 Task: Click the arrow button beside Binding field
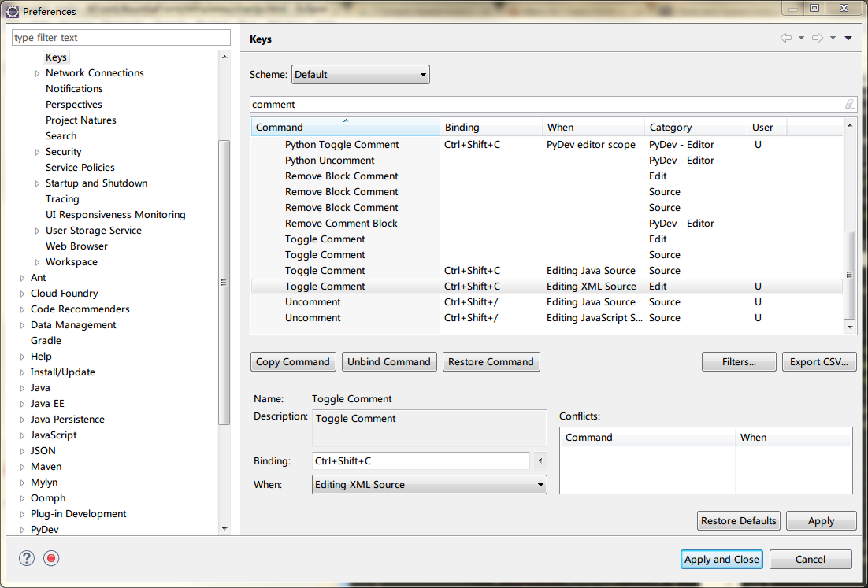coord(540,460)
